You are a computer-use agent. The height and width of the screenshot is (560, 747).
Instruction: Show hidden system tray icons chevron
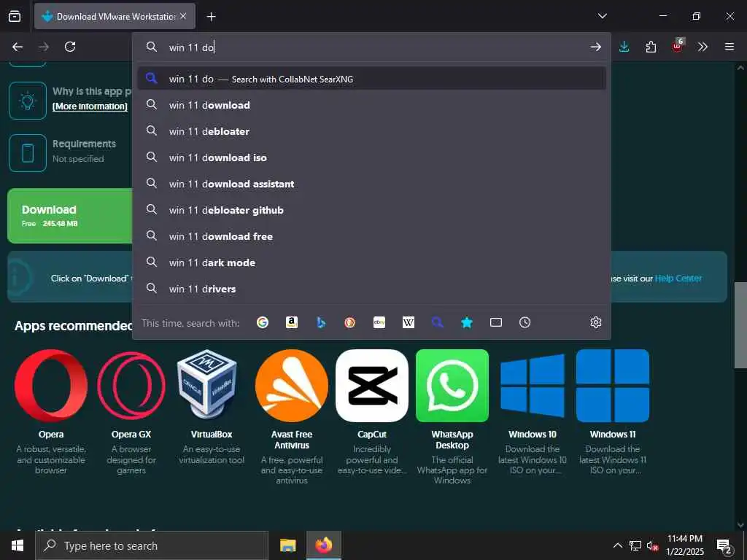tap(617, 545)
